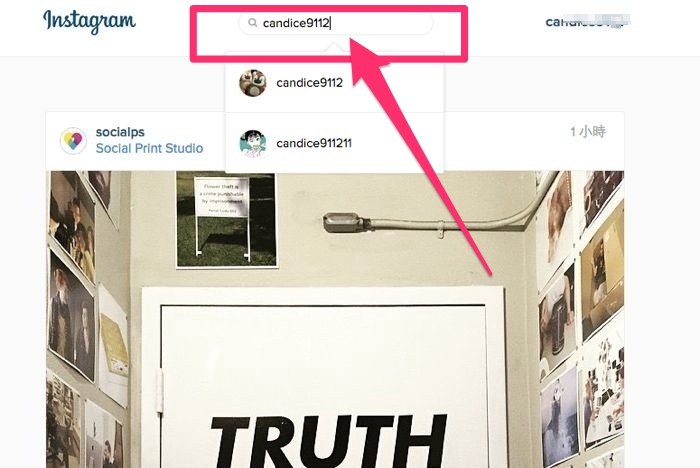Open the Social Print Studio location link
The image size is (700, 468).
click(x=150, y=148)
